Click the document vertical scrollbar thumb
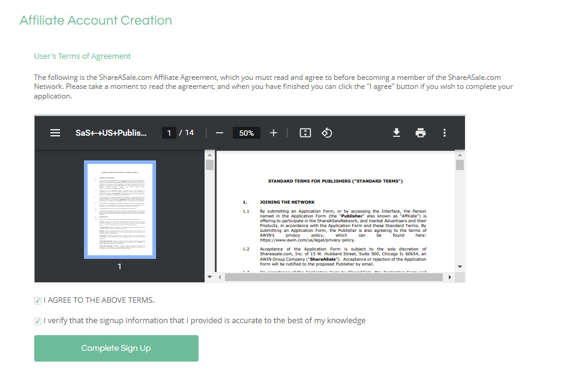This screenshot has height=373, width=588. (x=460, y=165)
